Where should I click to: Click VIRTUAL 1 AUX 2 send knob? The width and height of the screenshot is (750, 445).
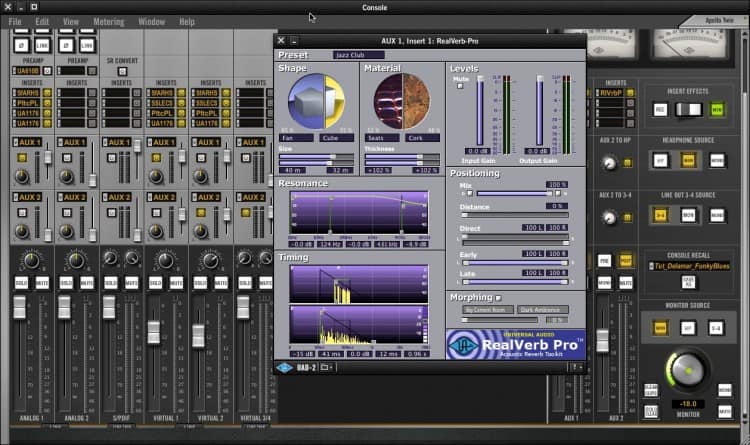pos(156,232)
